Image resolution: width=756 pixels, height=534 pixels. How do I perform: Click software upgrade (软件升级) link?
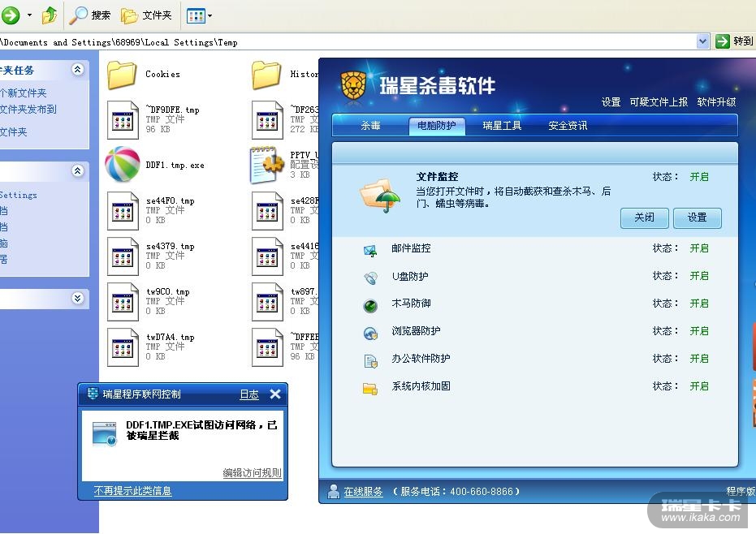pyautogui.click(x=716, y=102)
